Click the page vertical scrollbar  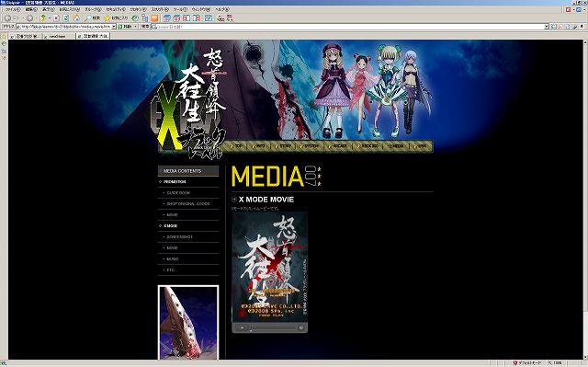(585, 200)
